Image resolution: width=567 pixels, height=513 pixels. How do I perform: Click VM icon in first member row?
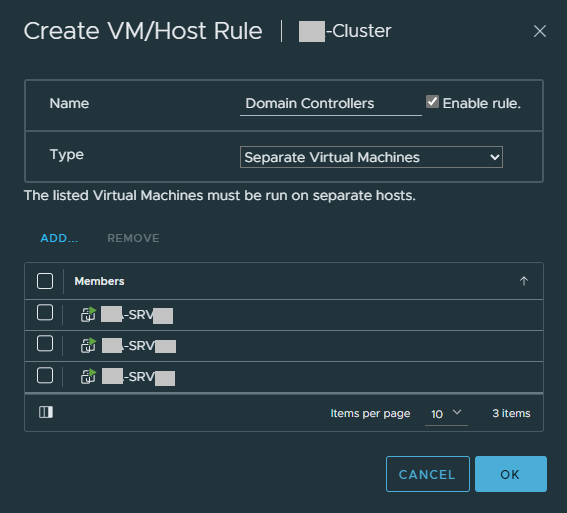(x=88, y=314)
